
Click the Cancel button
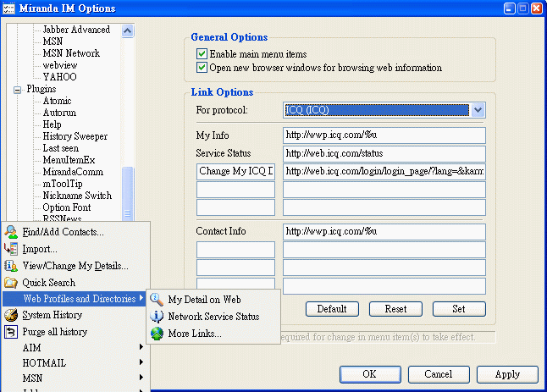439,374
